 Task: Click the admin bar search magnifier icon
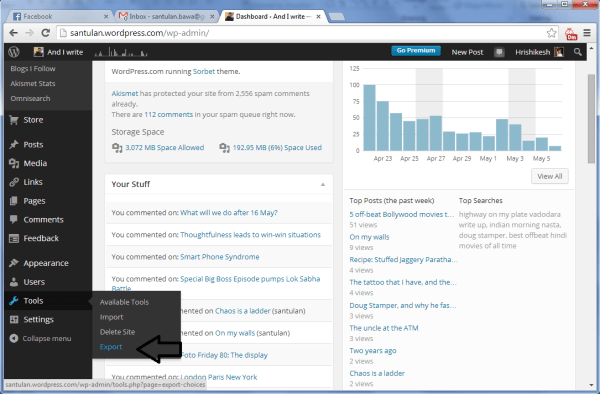point(577,52)
